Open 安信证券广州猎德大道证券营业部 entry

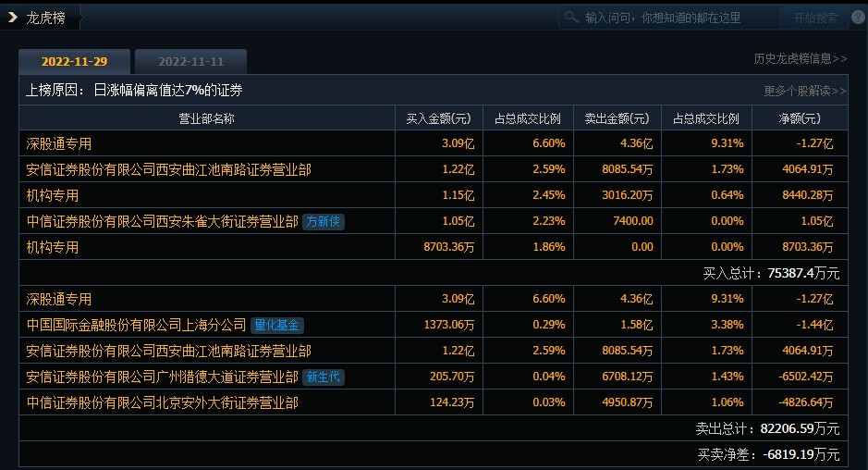click(x=162, y=377)
